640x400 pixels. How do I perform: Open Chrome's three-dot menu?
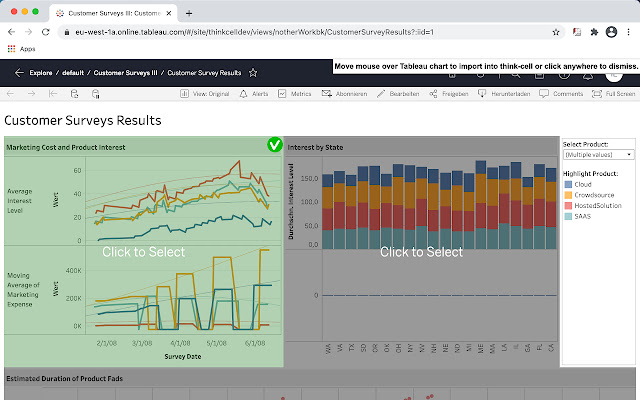(x=628, y=32)
